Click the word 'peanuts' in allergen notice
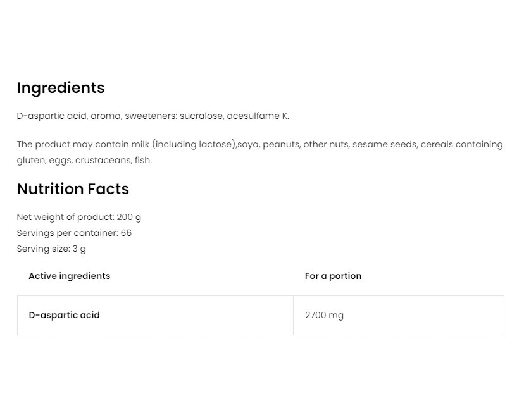Image resolution: width=524 pixels, height=420 pixels. tap(280, 144)
